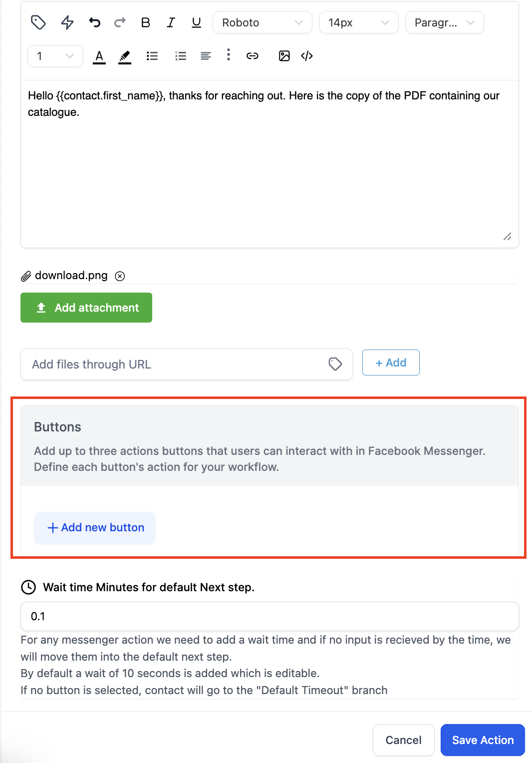Viewport: 532px width, 763px height.
Task: Insert a numbered list
Action: [181, 56]
